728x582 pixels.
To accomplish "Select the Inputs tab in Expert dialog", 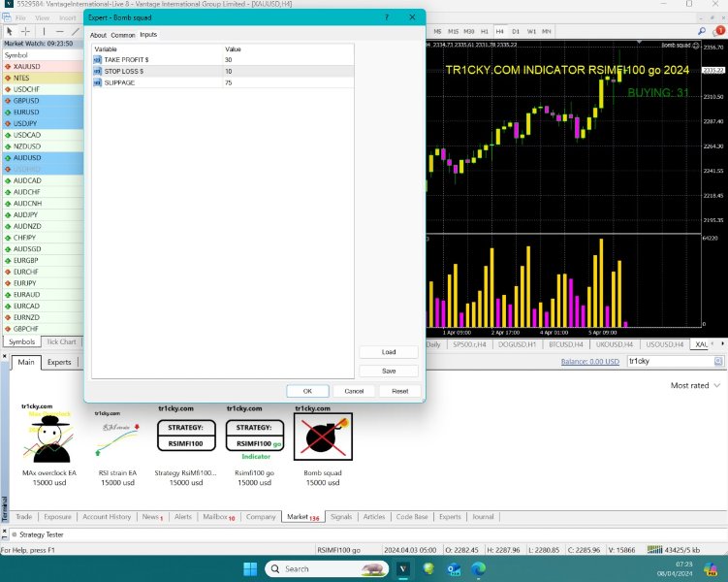I will click(148, 34).
